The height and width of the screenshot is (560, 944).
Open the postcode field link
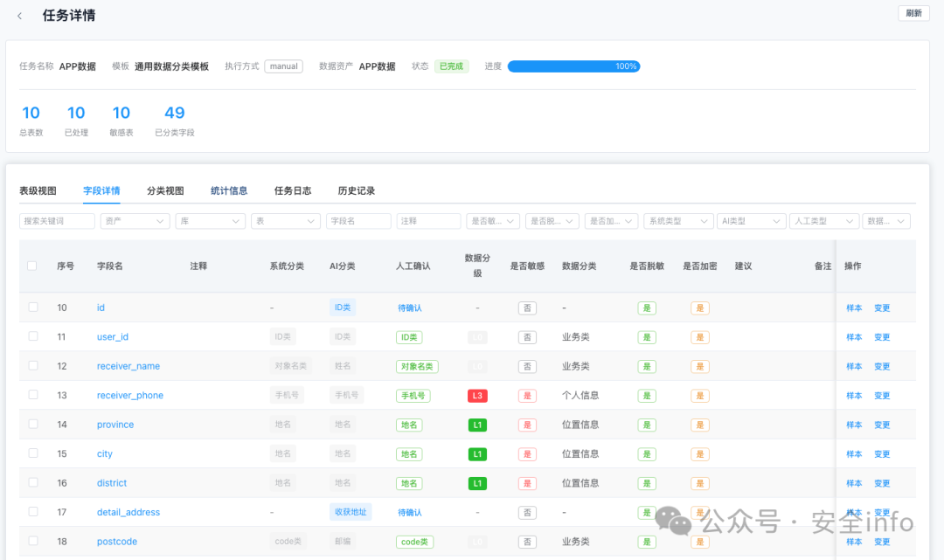(117, 542)
